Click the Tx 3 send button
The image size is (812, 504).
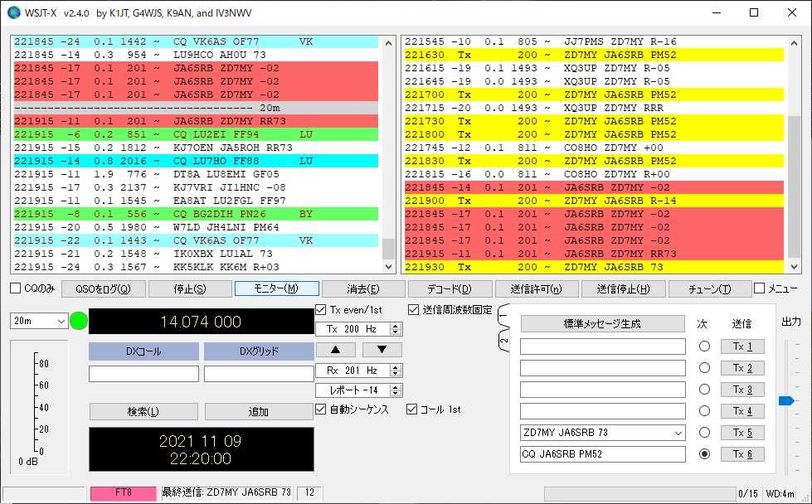[x=742, y=389]
